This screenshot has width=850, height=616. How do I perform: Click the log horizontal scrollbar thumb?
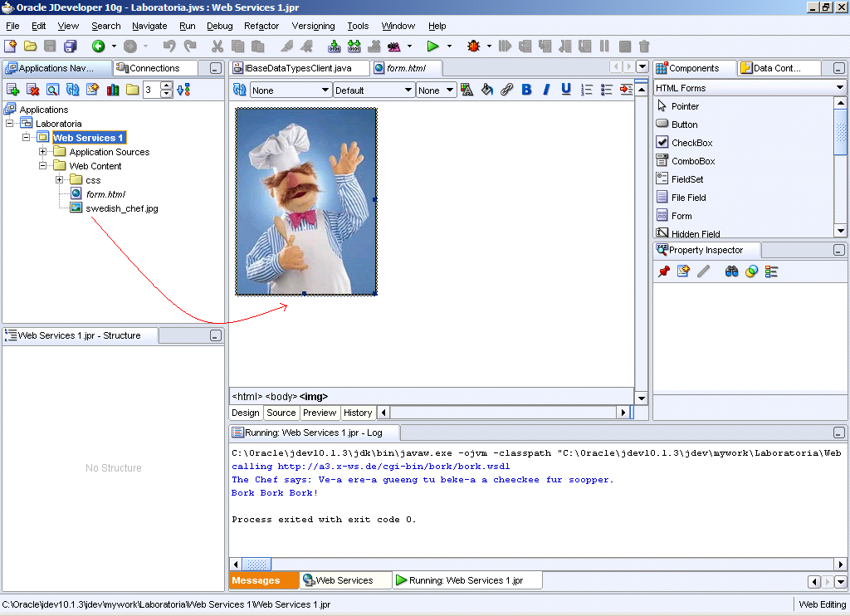[256, 565]
